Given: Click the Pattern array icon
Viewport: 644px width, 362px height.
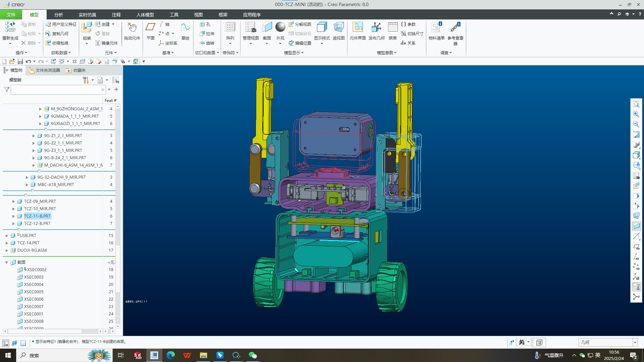Looking at the screenshot, I should 230,27.
